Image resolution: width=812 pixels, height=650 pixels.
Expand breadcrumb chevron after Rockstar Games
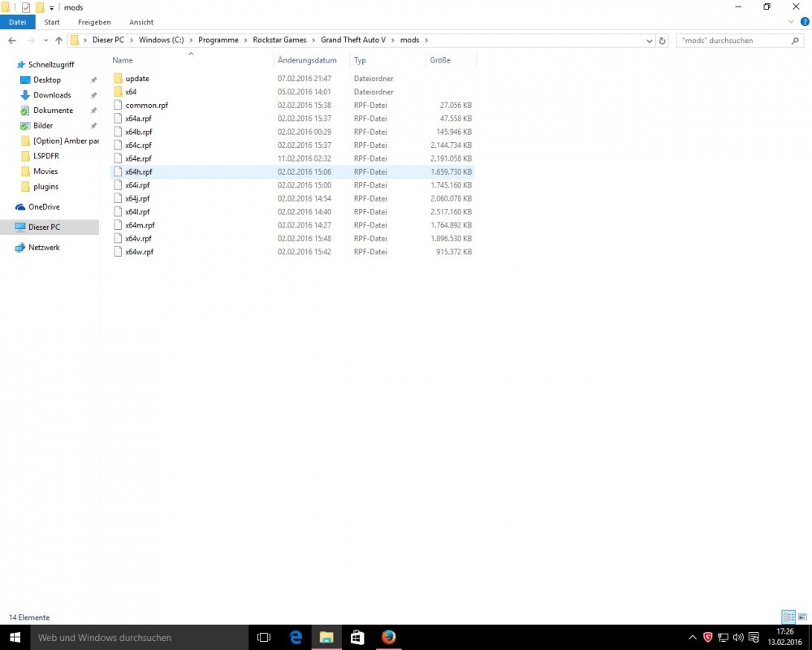[x=313, y=40]
